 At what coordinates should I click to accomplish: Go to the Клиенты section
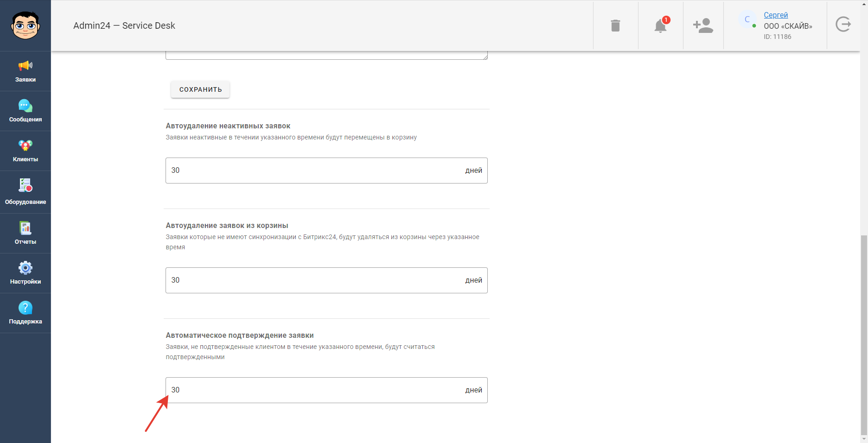(x=26, y=151)
